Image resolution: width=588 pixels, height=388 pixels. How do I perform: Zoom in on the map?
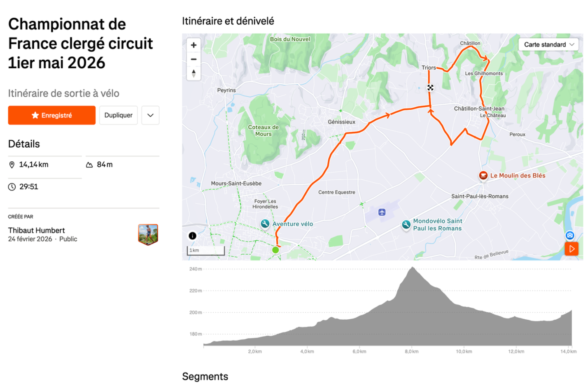pos(194,45)
